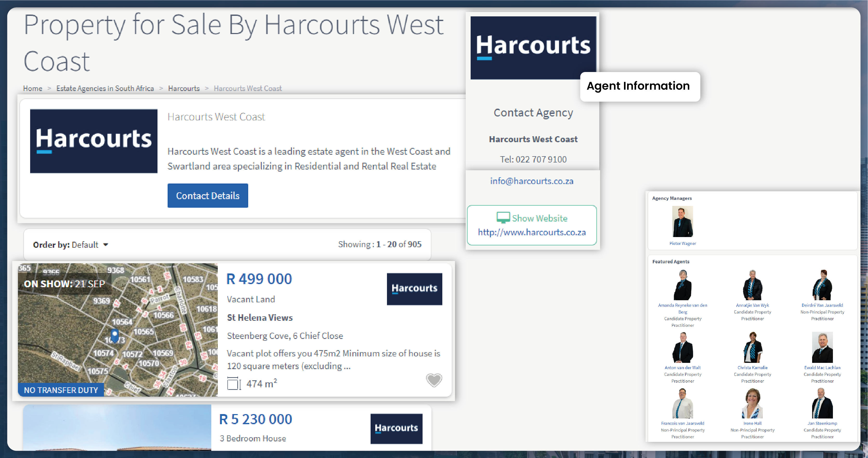This screenshot has width=868, height=458.
Task: Open the Order by Default dropdown
Action: pyautogui.click(x=89, y=245)
